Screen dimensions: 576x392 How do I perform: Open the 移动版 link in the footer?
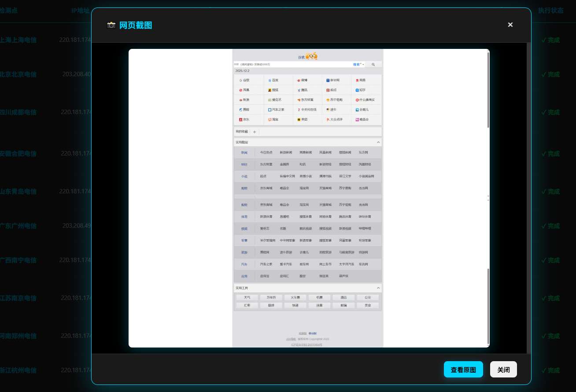point(312,333)
